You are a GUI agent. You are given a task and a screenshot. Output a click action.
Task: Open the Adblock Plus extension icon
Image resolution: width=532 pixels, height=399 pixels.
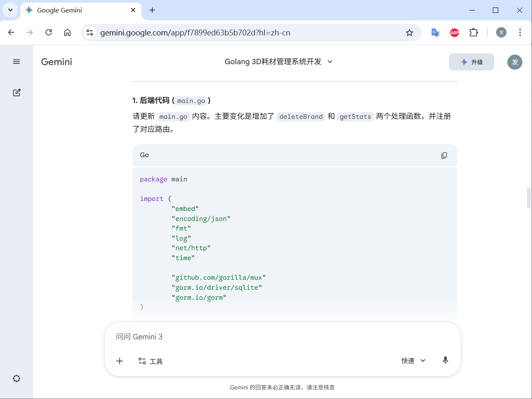(x=454, y=33)
